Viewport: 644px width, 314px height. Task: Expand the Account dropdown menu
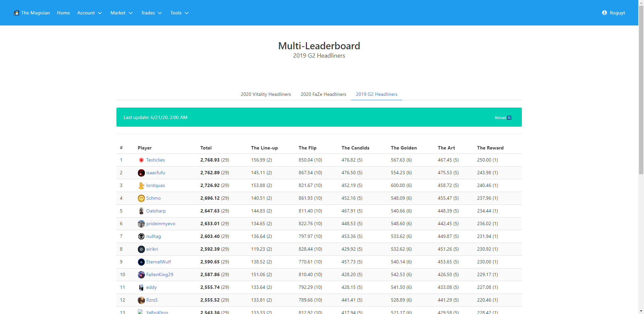click(90, 13)
